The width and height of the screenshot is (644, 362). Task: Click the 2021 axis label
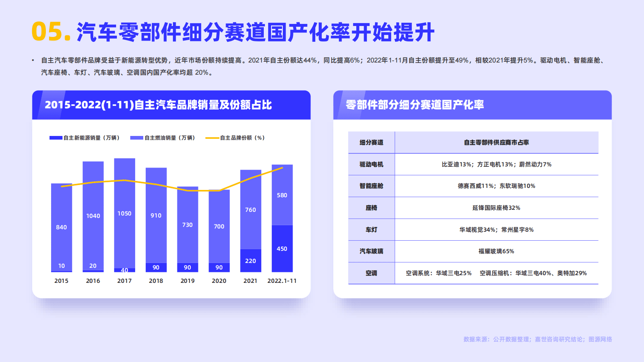[250, 281]
